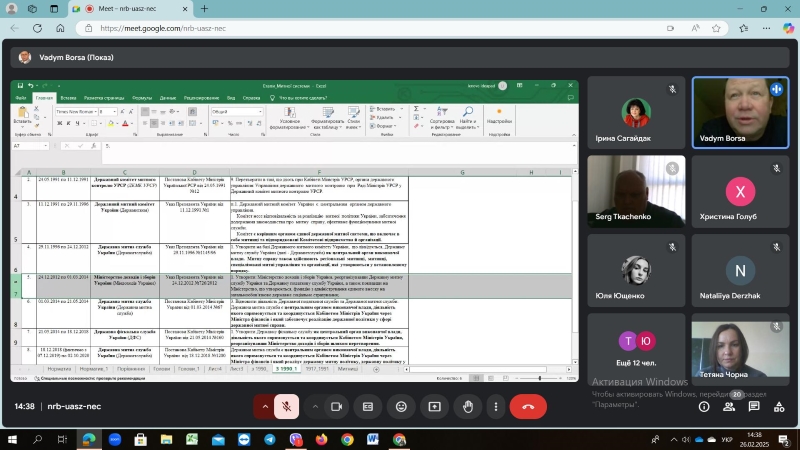Open Файл menu in shared Excel
Image resolution: width=800 pixels, height=450 pixels.
tap(21, 97)
